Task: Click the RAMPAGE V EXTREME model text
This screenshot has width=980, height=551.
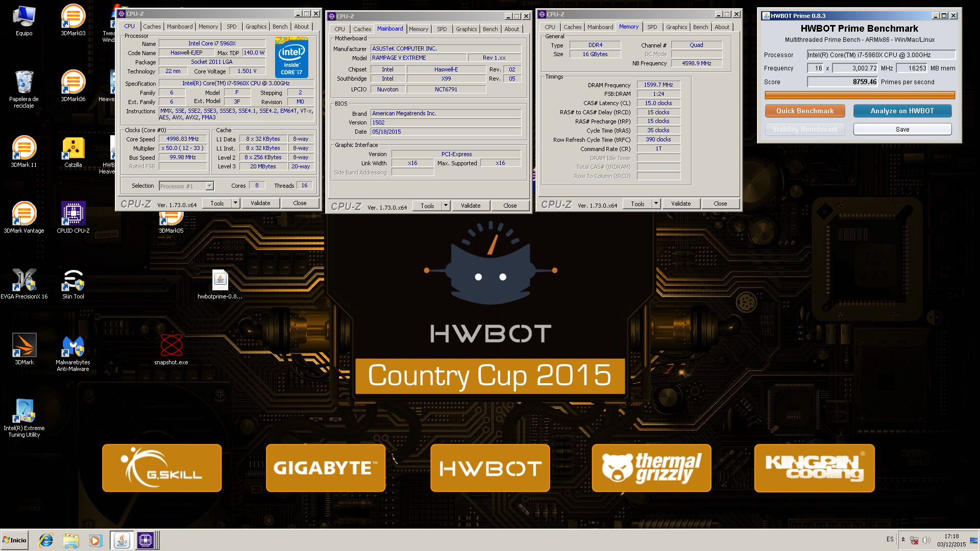Action: point(399,58)
